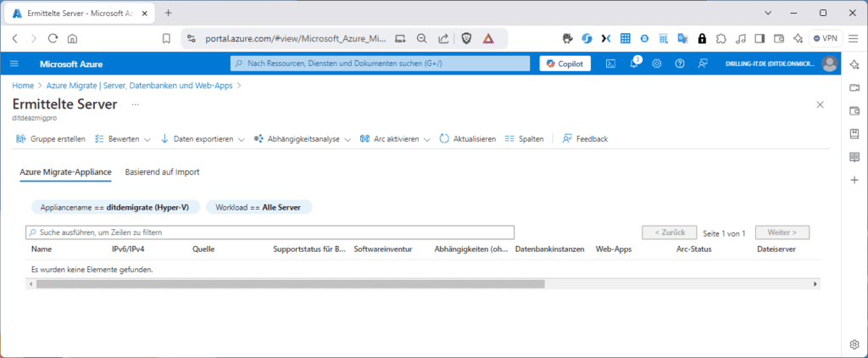Image resolution: width=868 pixels, height=358 pixels.
Task: Select the Azure Migrate-Appliance tab
Action: [66, 172]
